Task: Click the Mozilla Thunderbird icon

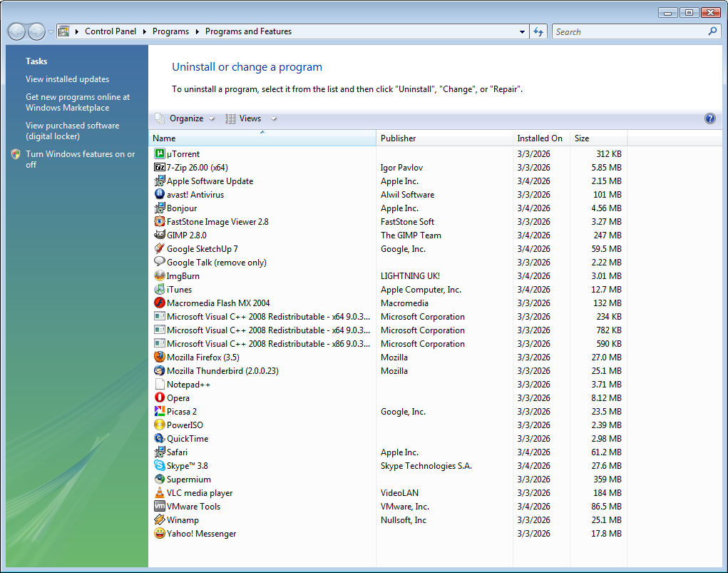Action: point(159,370)
